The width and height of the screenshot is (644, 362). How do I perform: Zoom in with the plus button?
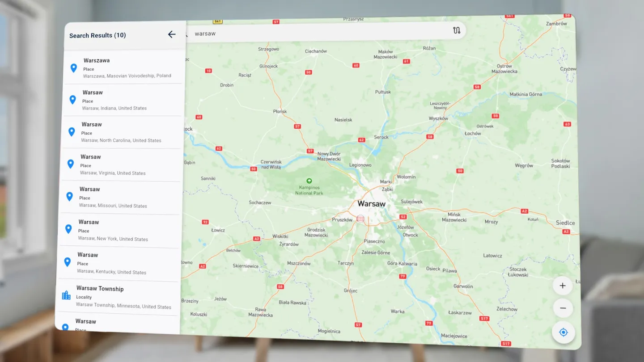563,286
